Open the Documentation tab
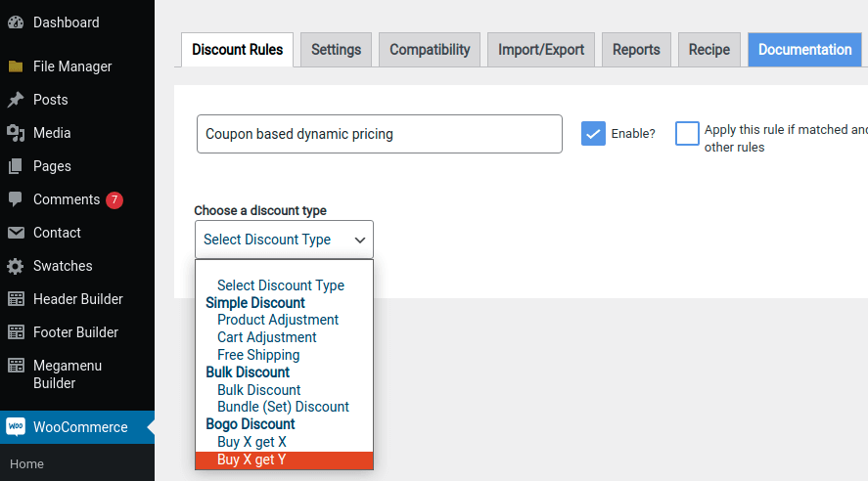868x481 pixels. tap(804, 50)
